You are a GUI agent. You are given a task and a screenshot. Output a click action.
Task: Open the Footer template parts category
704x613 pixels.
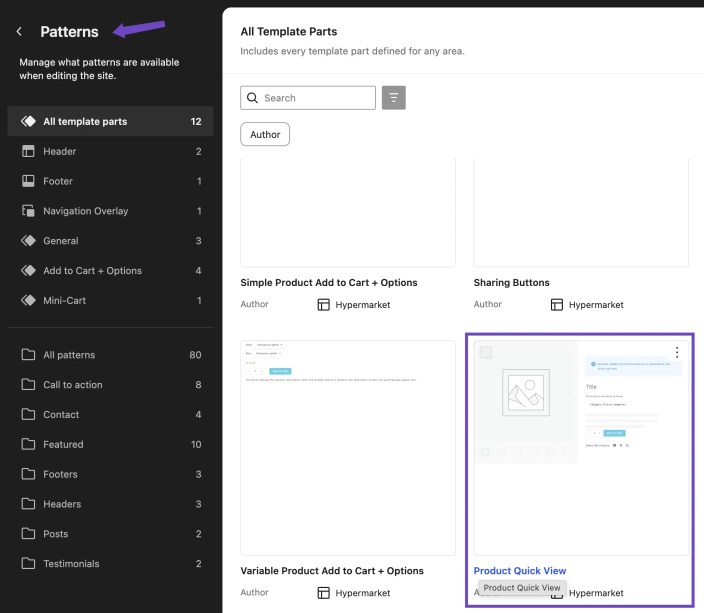pyautogui.click(x=110, y=181)
